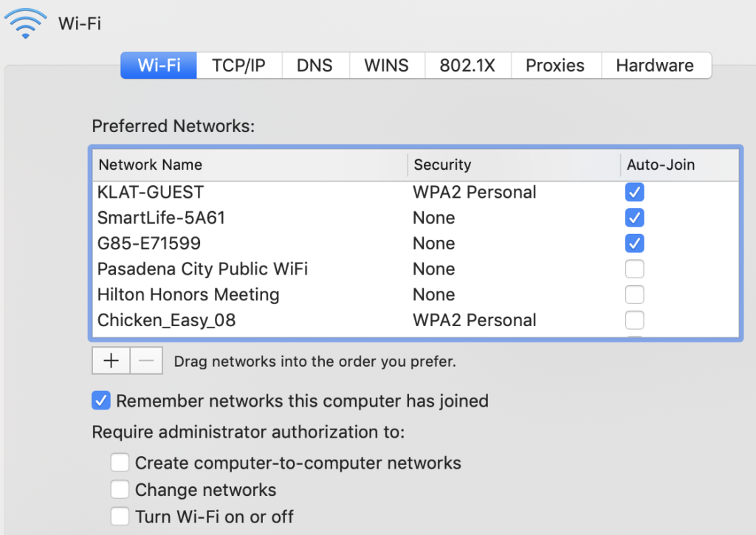Open the DNS tab
The height and width of the screenshot is (535, 756).
(315, 66)
